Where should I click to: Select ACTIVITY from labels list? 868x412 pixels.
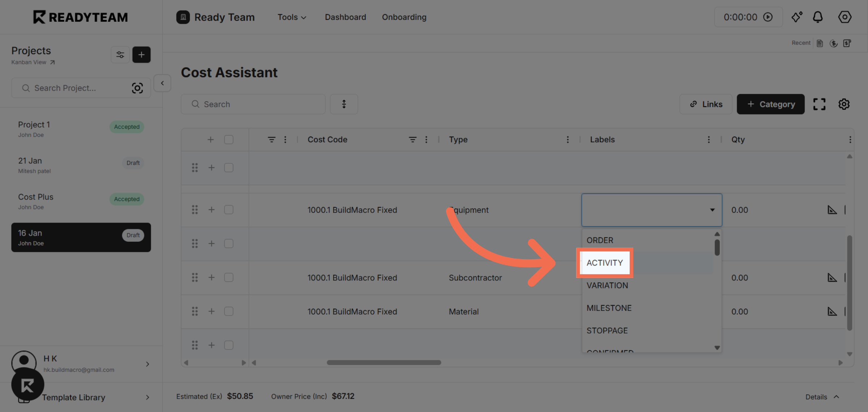[x=605, y=263]
